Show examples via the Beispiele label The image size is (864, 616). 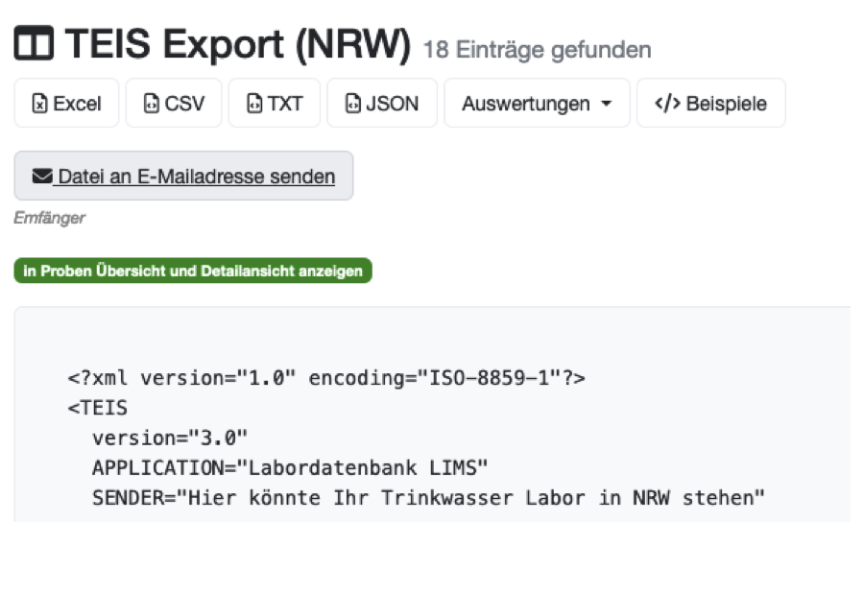coord(725,104)
